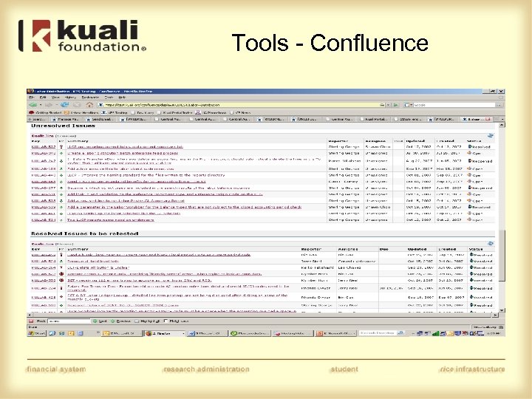Reload the page with the Refresh icon
The height and width of the screenshot is (399, 532).
[x=64, y=105]
